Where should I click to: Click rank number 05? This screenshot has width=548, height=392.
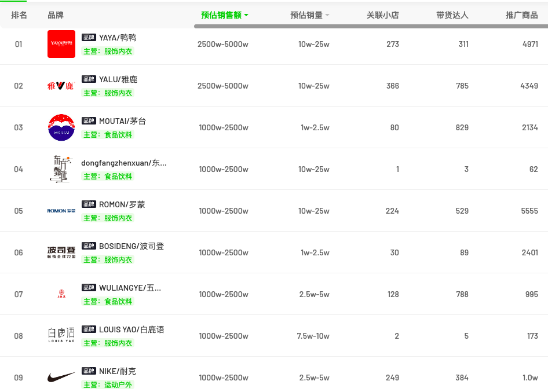(19, 211)
